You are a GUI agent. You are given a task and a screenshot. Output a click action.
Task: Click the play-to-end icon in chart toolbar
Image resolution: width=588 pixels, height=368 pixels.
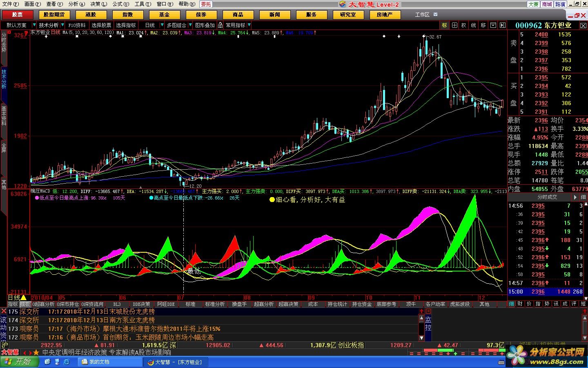(x=503, y=25)
